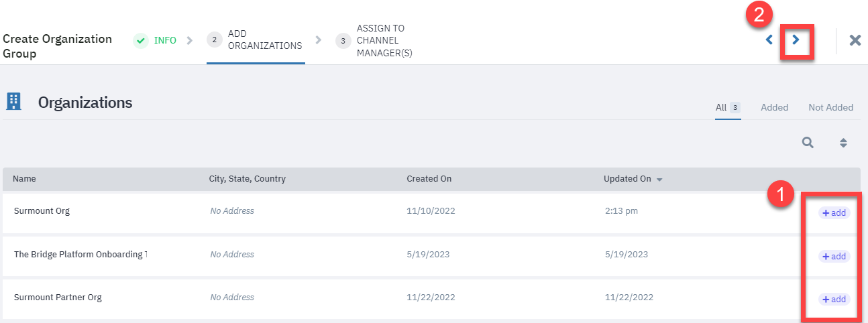Go back with left chevron arrow
868x323 pixels.
point(769,40)
